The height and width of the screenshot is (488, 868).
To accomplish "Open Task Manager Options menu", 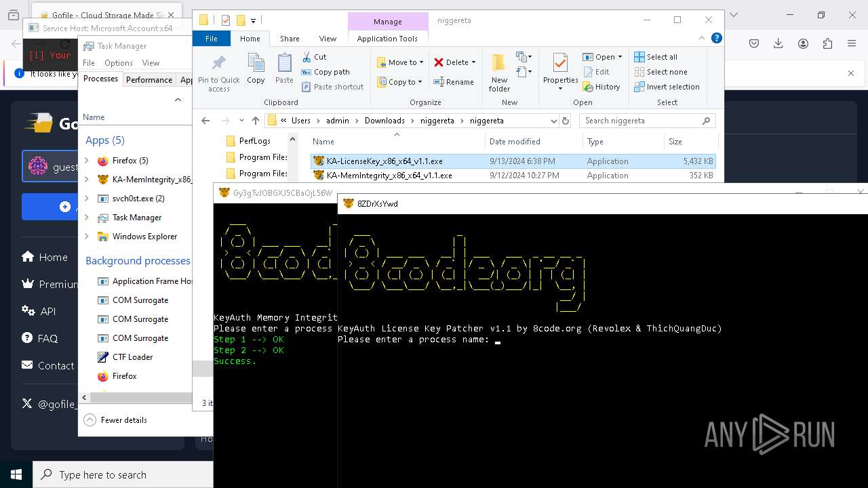I will (119, 63).
